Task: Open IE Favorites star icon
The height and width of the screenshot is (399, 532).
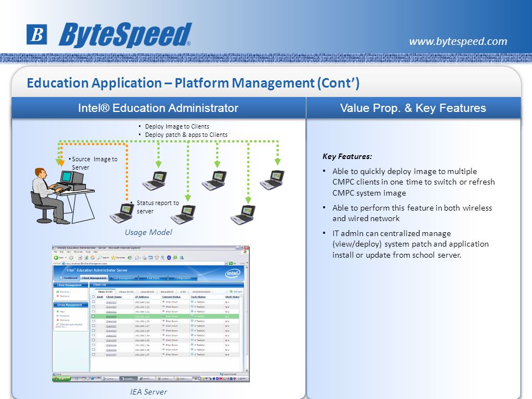Action: pyautogui.click(x=113, y=258)
